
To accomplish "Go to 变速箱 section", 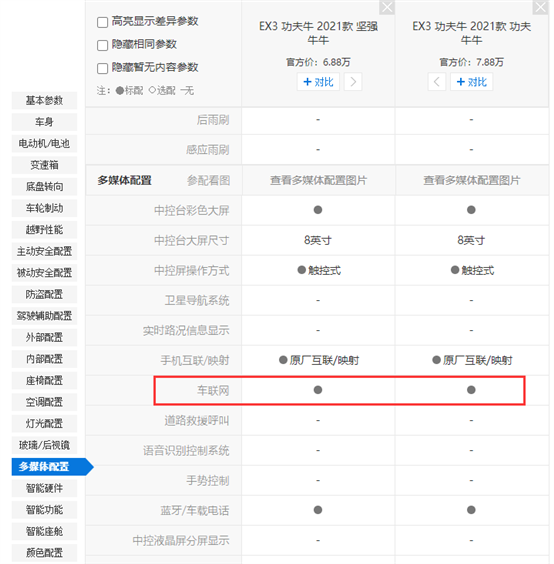I will pyautogui.click(x=44, y=165).
